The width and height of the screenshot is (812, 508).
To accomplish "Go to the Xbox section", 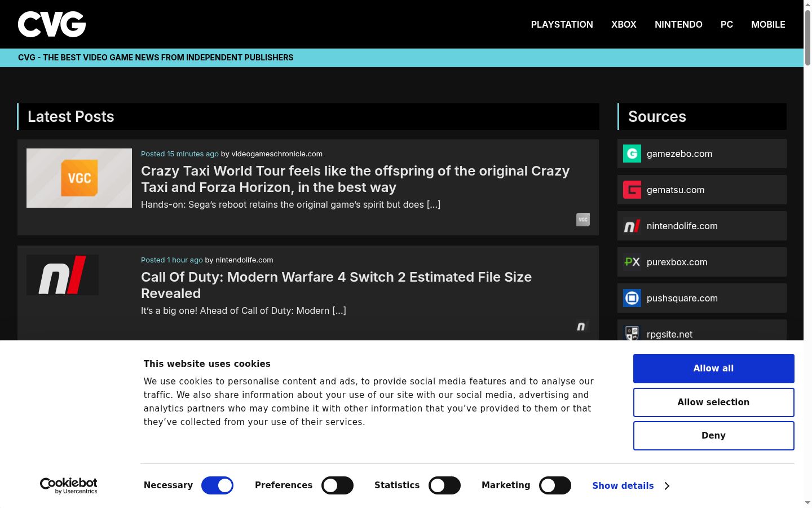I will (x=624, y=24).
